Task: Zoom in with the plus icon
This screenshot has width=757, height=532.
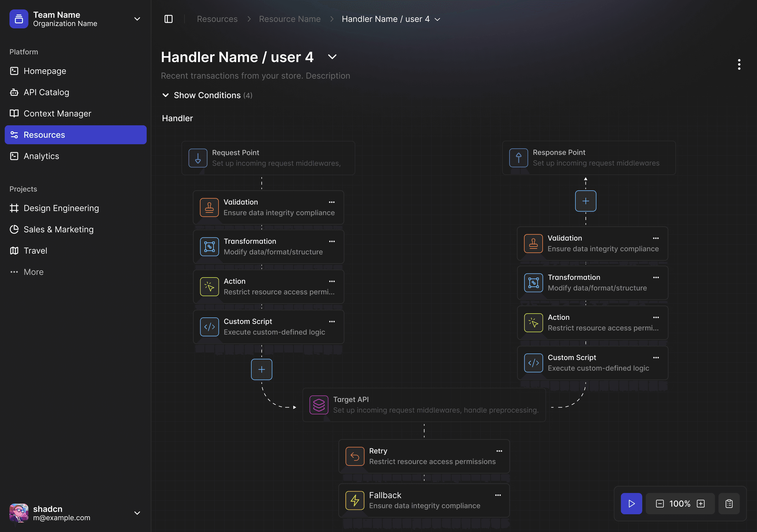Action: [701, 504]
